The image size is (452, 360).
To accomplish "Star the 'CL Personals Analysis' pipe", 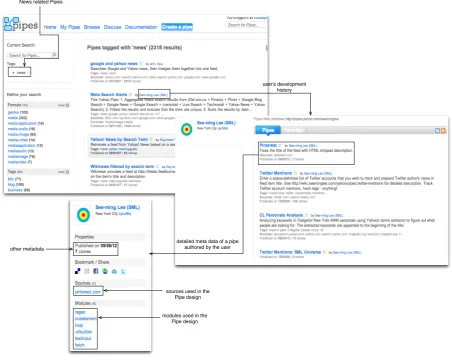I will (306, 215).
